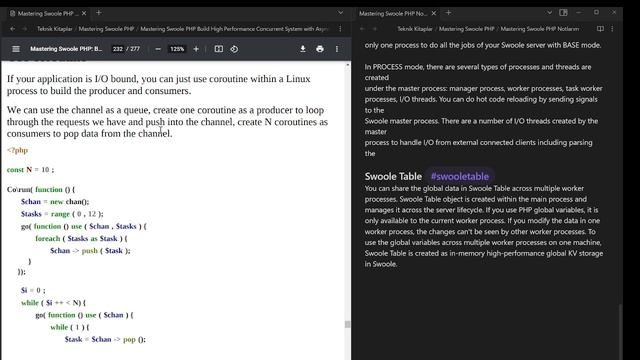Open right pane tab list dropdown
The width and height of the screenshot is (640, 360).
coord(549,13)
